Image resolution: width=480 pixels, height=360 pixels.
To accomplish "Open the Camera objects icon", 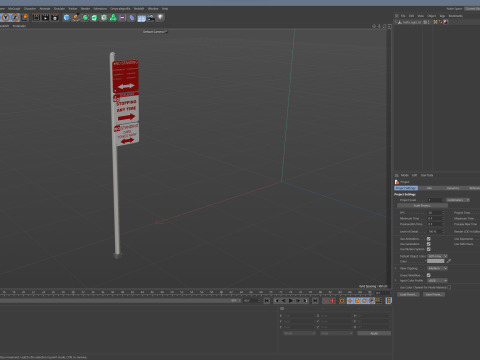I will pos(151,18).
